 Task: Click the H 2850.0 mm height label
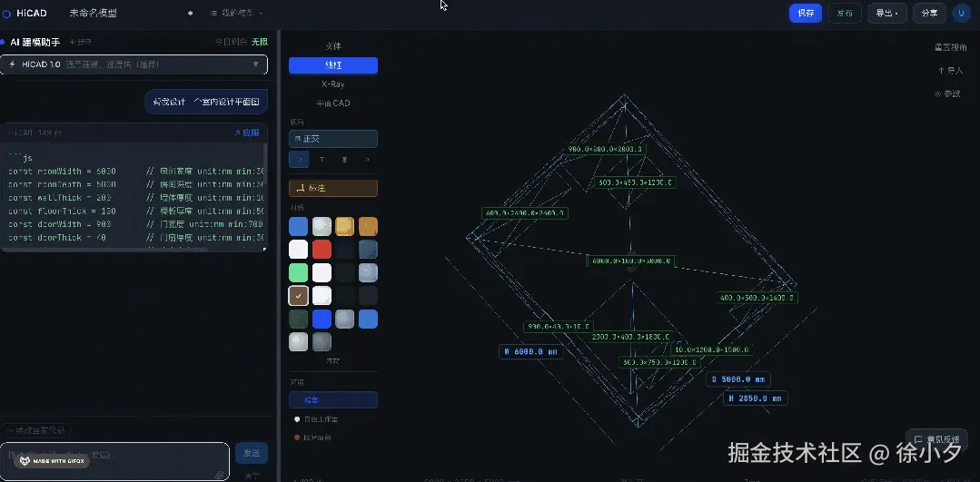755,398
